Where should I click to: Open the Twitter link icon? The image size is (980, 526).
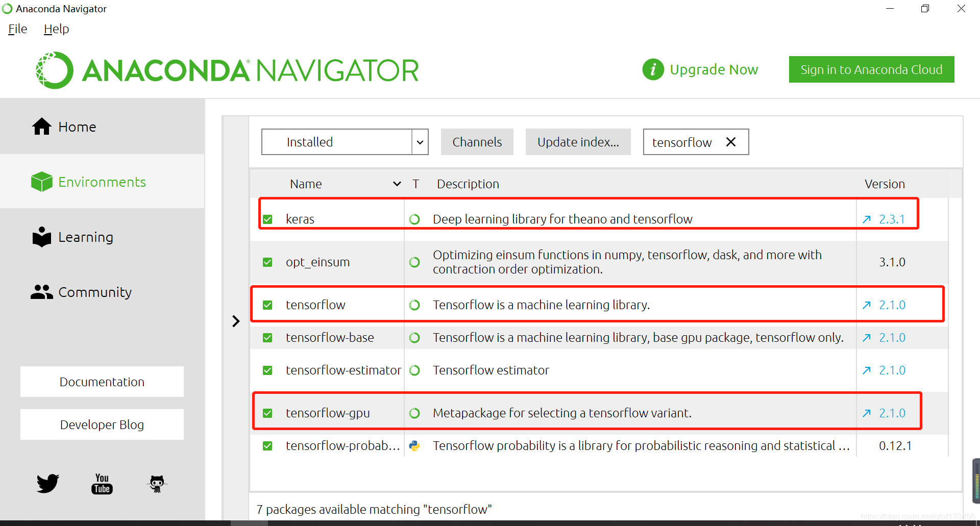pyautogui.click(x=48, y=483)
